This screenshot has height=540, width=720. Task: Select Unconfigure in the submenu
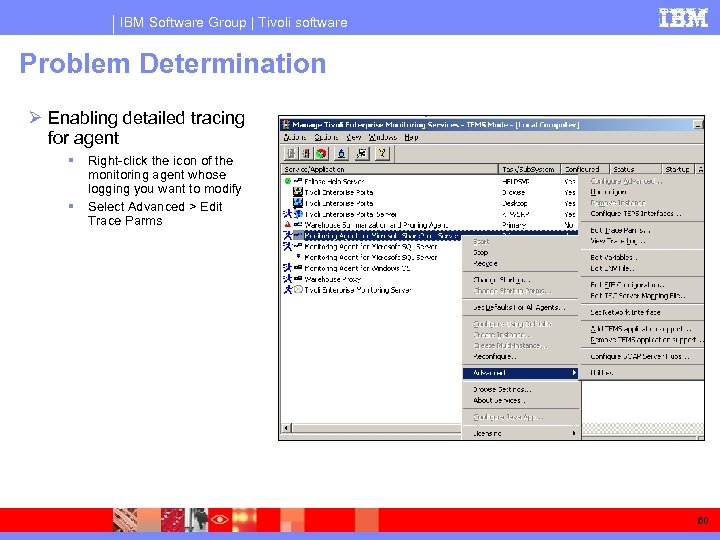click(642, 192)
